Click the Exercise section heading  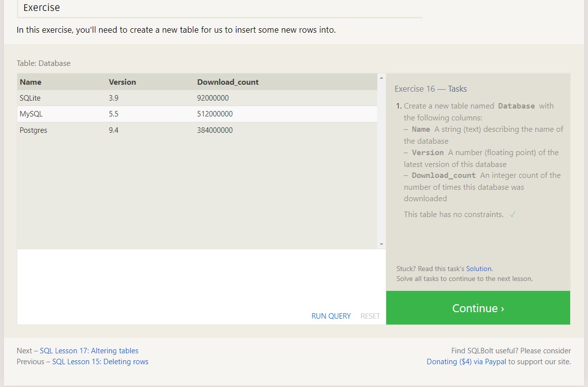(x=42, y=7)
